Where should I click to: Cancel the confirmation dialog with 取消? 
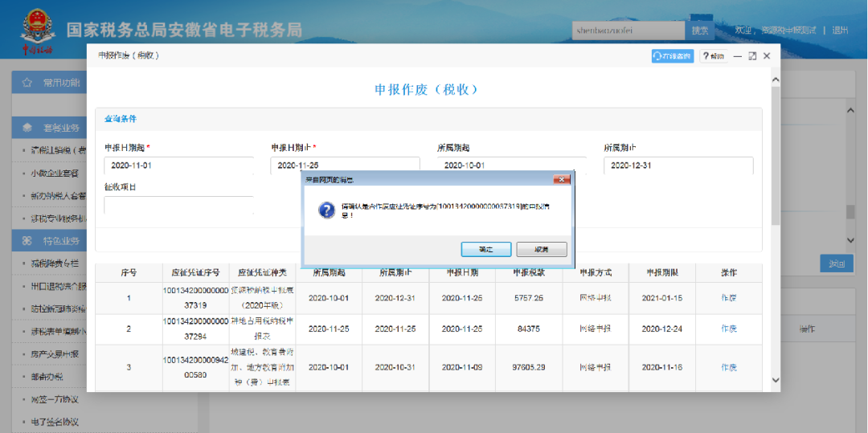click(x=542, y=249)
